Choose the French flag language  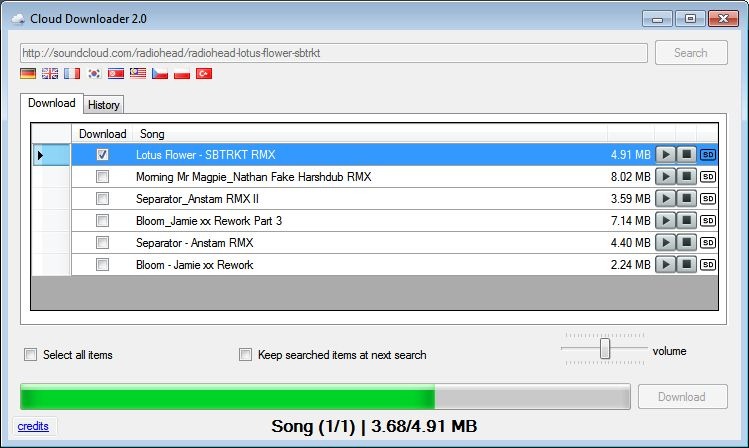coord(72,73)
